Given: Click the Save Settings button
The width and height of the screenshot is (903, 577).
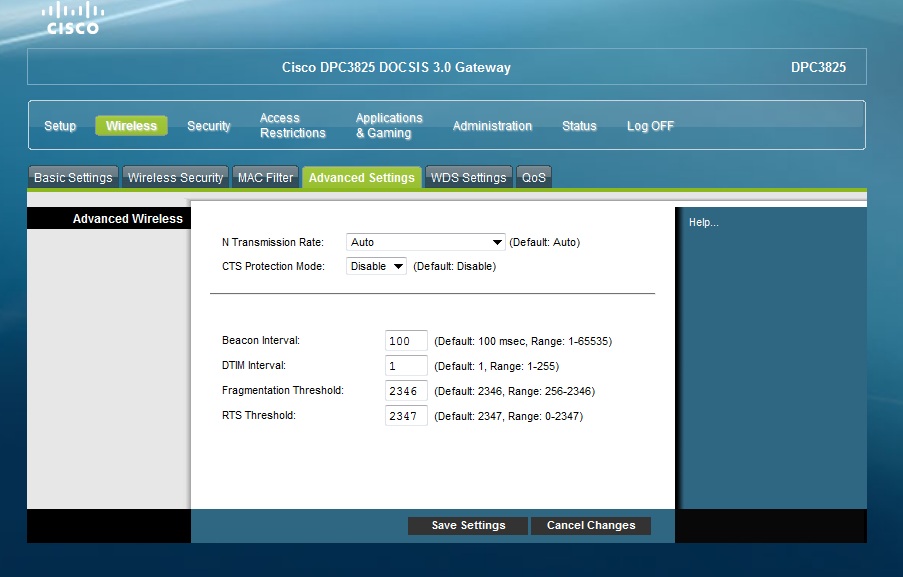Looking at the screenshot, I should [468, 525].
